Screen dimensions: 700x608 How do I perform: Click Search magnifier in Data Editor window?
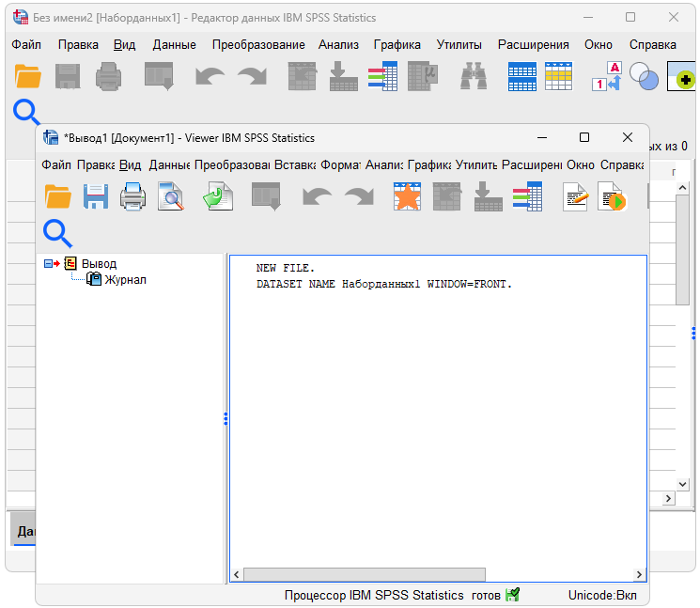pos(26,112)
